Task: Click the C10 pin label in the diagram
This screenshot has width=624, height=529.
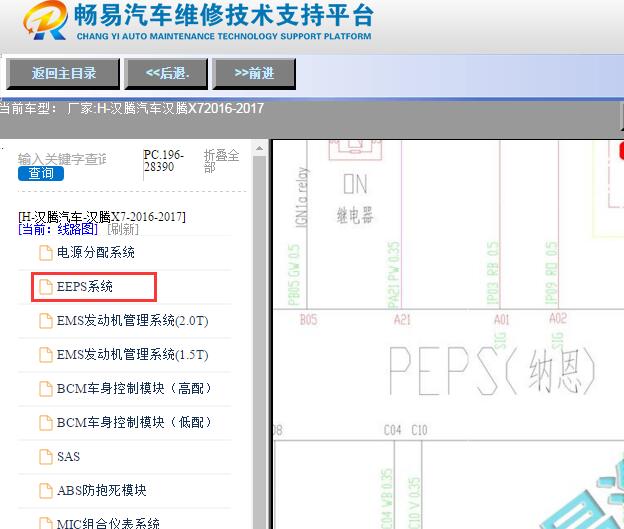Action: [419, 430]
